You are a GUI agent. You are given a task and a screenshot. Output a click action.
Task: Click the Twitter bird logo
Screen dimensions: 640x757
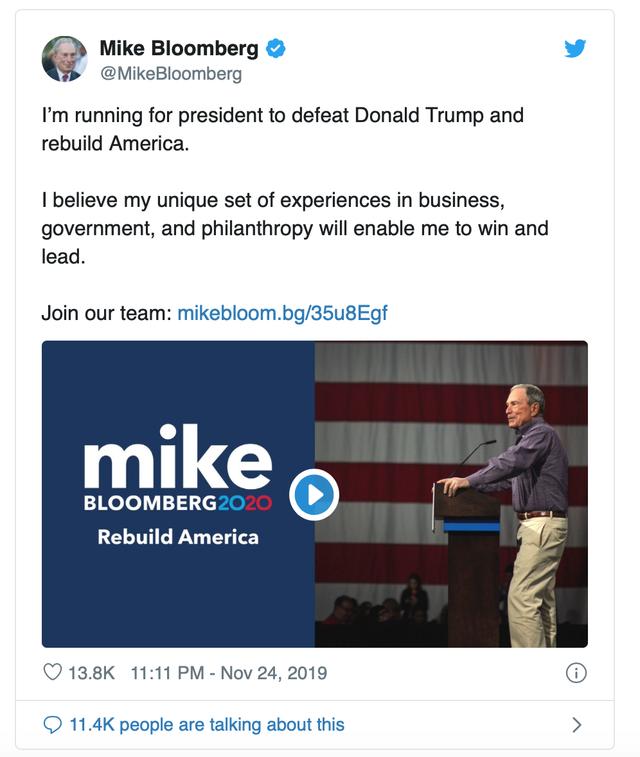click(x=575, y=48)
